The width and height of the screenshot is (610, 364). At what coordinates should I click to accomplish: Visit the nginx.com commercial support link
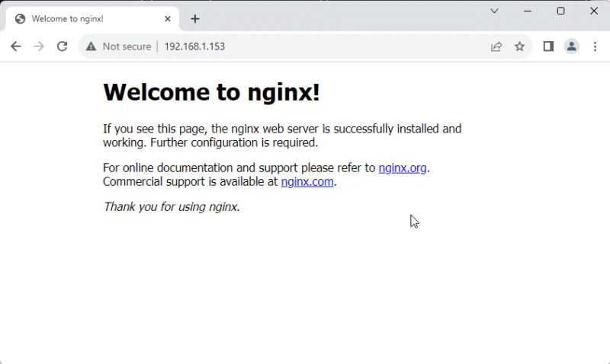pos(307,182)
